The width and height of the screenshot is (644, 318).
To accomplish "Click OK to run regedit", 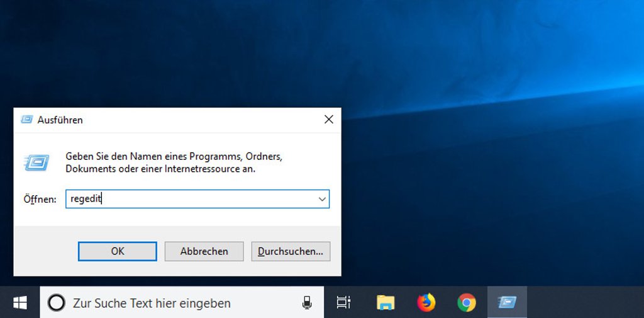I will click(118, 251).
